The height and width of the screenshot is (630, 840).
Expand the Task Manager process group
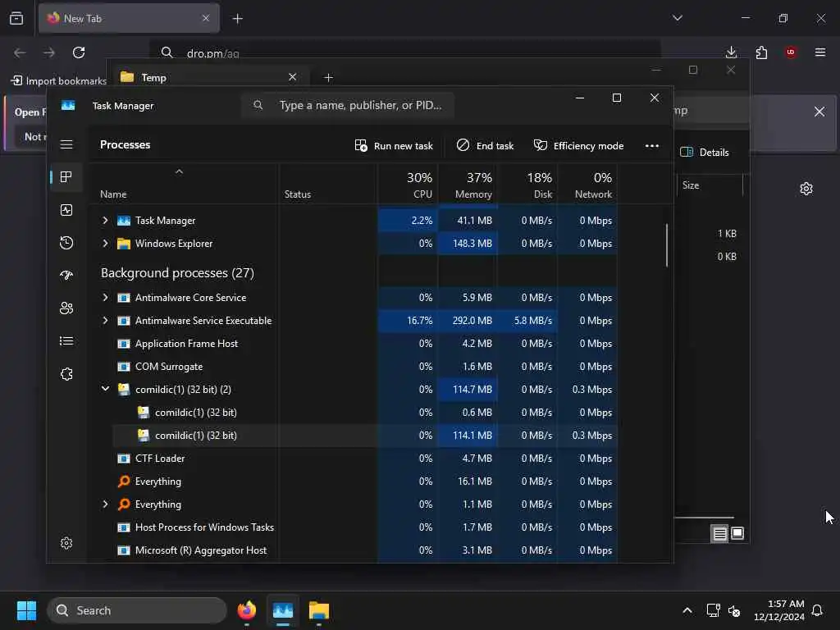pos(106,220)
